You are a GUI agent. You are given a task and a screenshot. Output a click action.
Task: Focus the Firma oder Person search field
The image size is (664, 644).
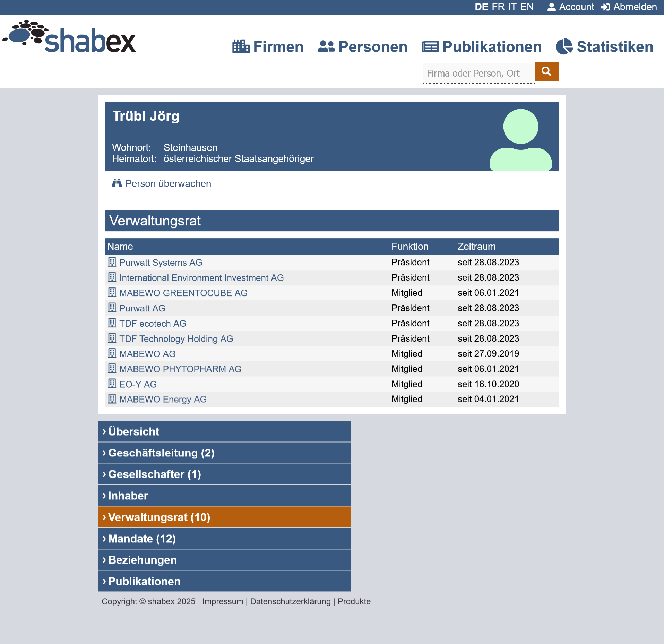478,74
